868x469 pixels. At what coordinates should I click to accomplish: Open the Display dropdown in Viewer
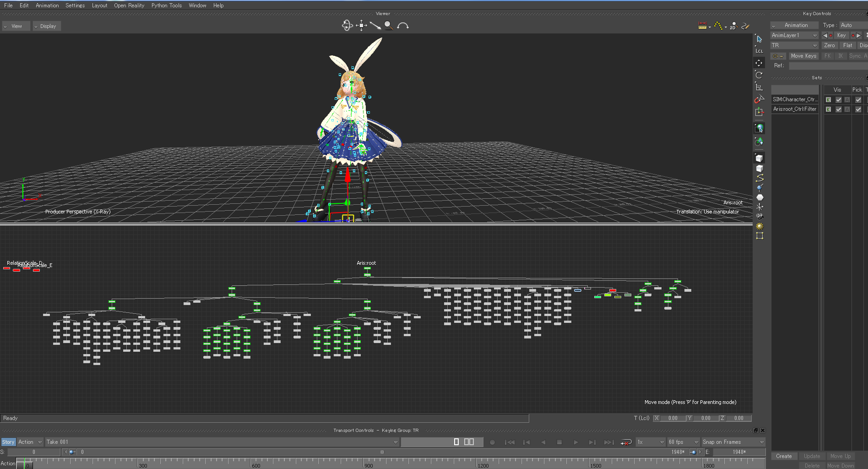point(47,26)
